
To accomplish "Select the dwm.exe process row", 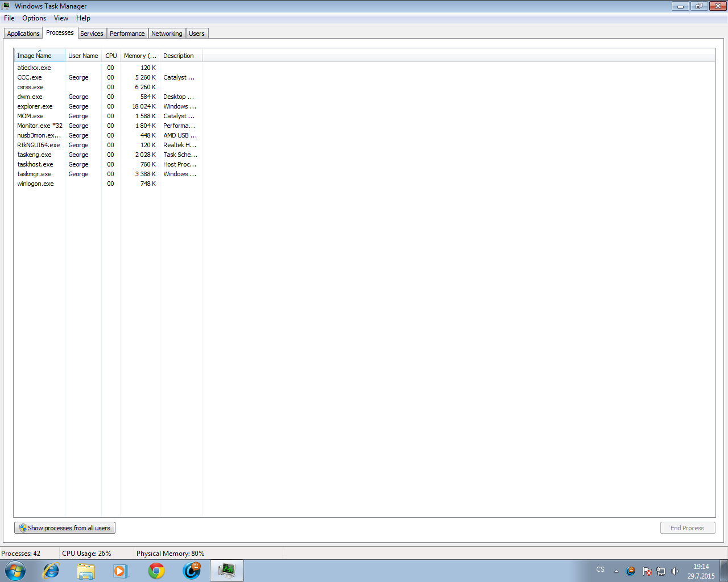I will (108, 97).
